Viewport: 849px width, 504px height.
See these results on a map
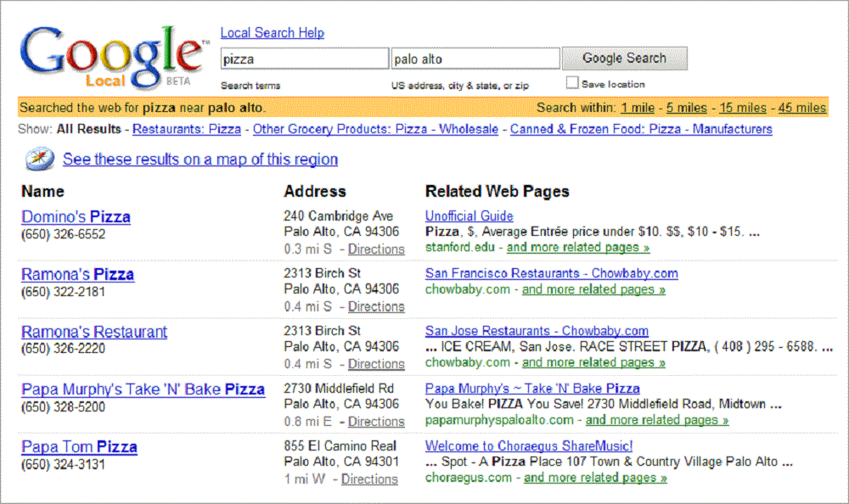click(200, 160)
